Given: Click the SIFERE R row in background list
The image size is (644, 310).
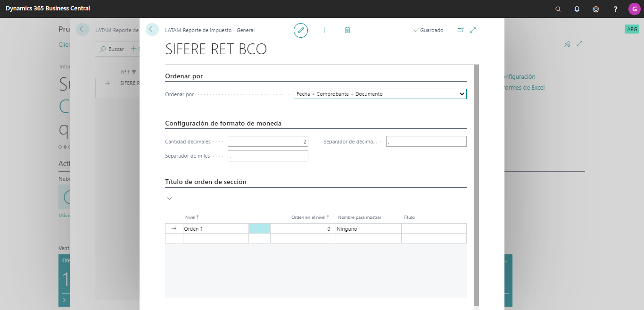Looking at the screenshot, I should point(130,83).
